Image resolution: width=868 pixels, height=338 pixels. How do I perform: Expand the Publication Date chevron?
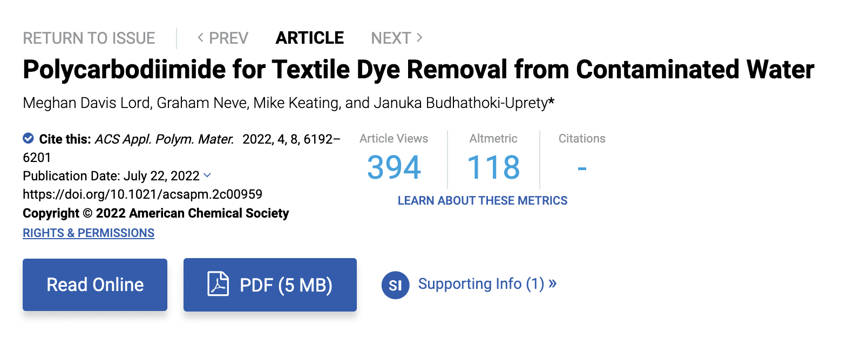[x=207, y=175]
